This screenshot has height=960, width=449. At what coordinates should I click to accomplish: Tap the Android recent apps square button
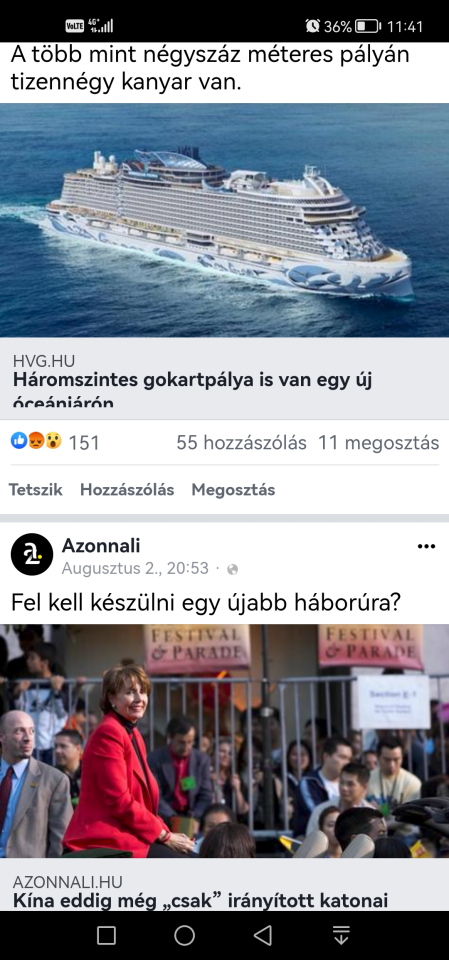[107, 935]
